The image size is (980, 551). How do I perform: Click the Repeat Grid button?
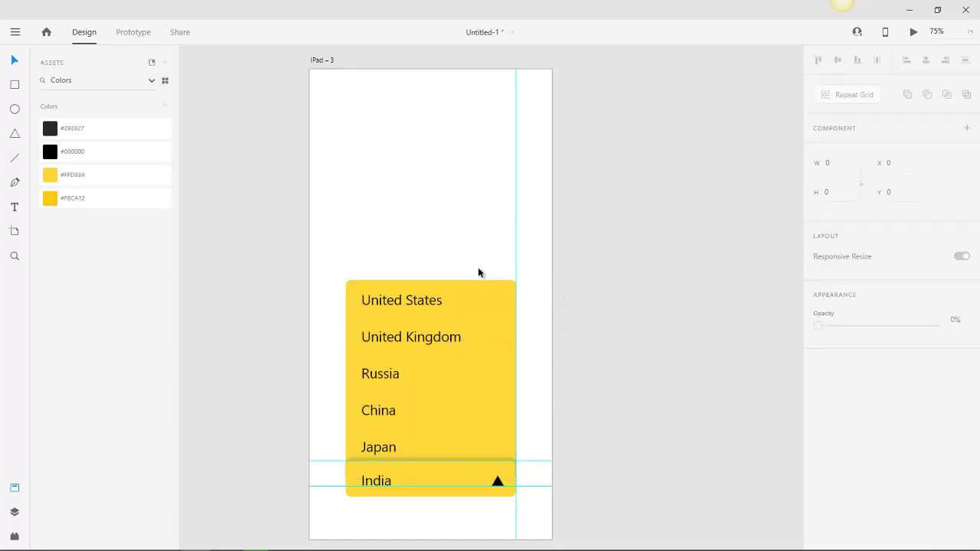pos(847,95)
